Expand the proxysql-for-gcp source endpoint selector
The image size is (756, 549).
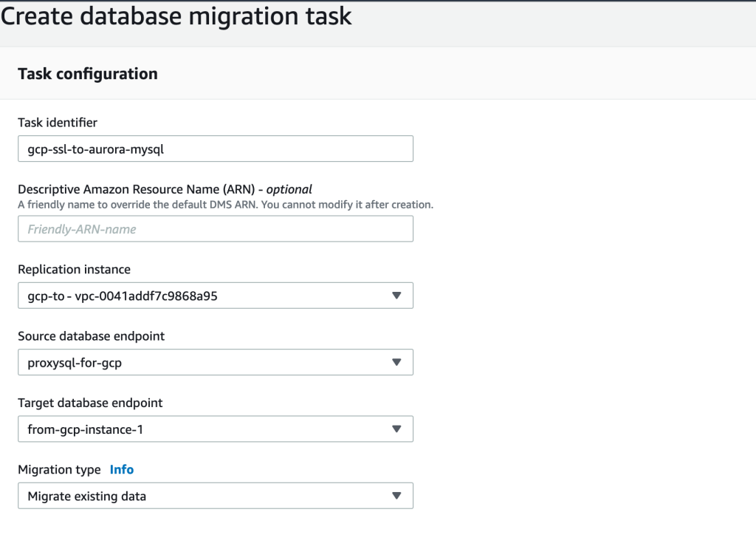click(x=207, y=362)
